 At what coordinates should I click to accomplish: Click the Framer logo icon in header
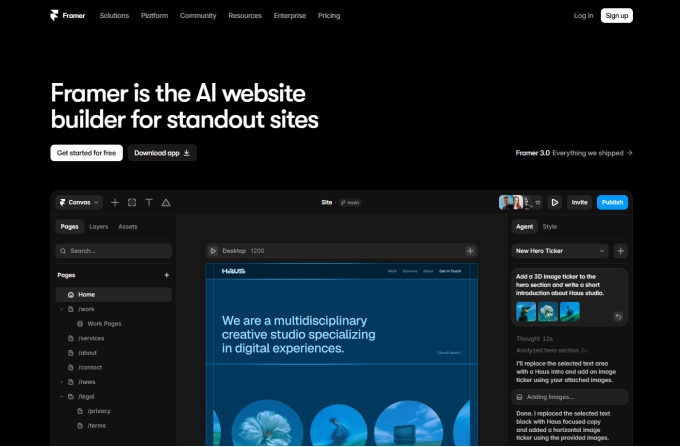pyautogui.click(x=54, y=16)
